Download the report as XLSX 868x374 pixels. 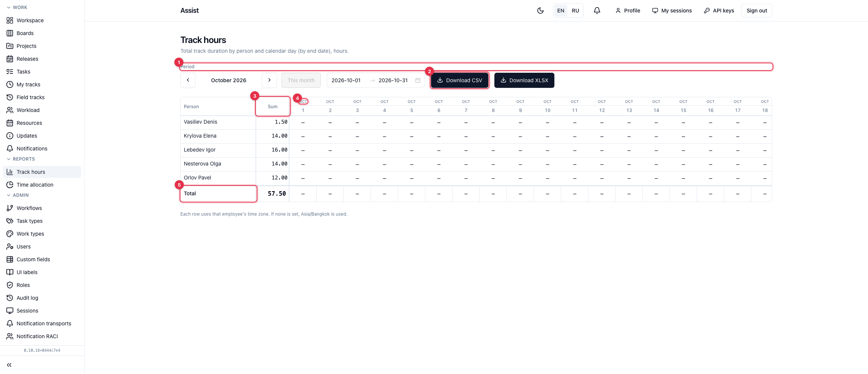[524, 80]
